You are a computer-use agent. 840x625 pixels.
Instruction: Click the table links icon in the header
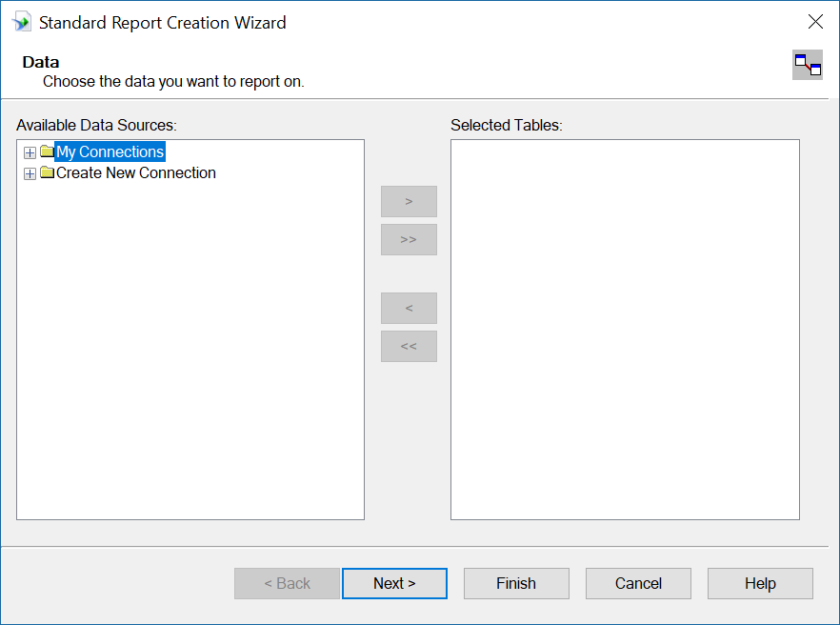click(x=808, y=65)
